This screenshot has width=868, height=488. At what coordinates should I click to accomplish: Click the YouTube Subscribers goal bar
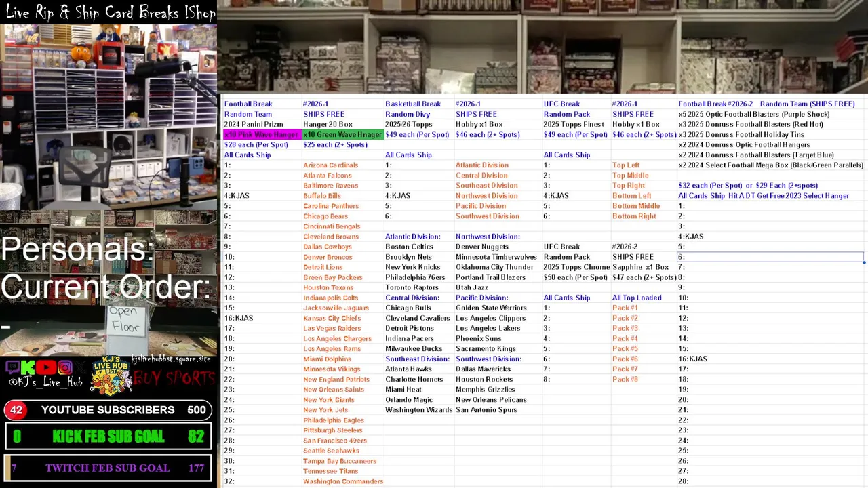pyautogui.click(x=108, y=410)
